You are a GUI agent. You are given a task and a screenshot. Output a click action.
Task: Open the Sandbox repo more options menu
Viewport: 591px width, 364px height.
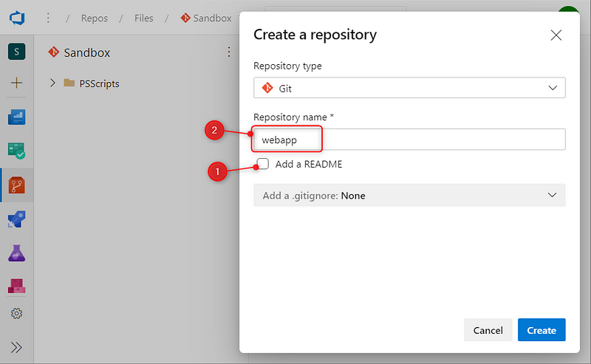tap(229, 52)
